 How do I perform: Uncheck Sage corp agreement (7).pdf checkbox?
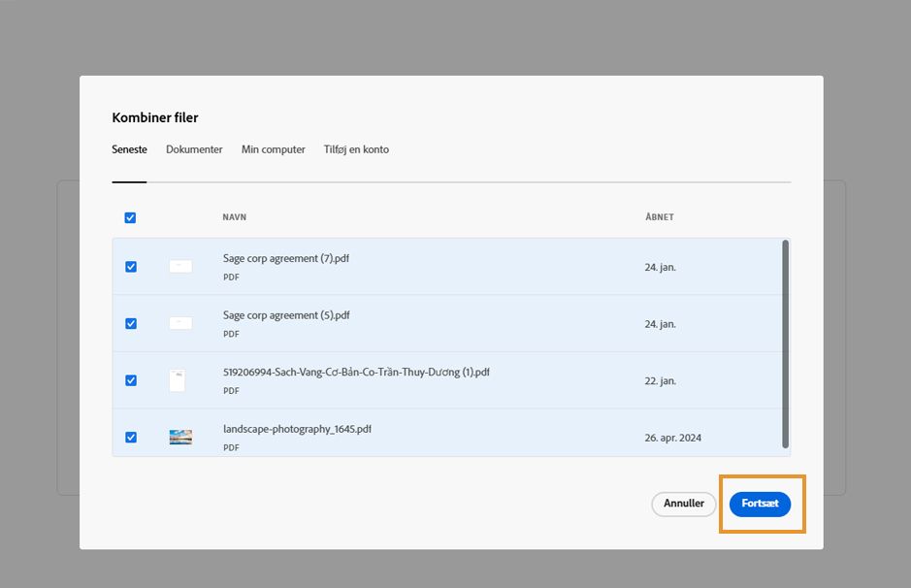click(x=131, y=267)
